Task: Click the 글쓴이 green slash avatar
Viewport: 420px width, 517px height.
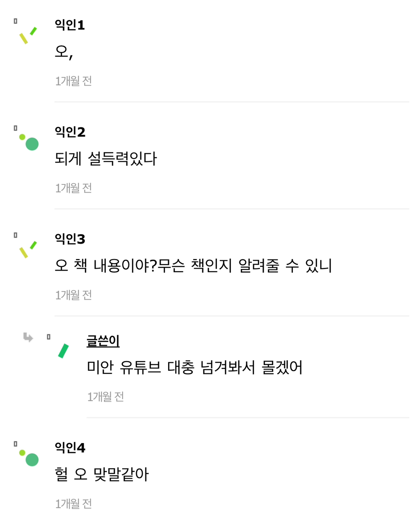Action: (x=63, y=351)
